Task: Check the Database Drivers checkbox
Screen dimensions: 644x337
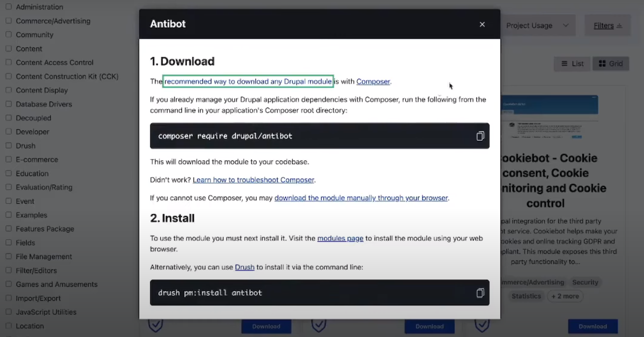Action: pos(8,104)
